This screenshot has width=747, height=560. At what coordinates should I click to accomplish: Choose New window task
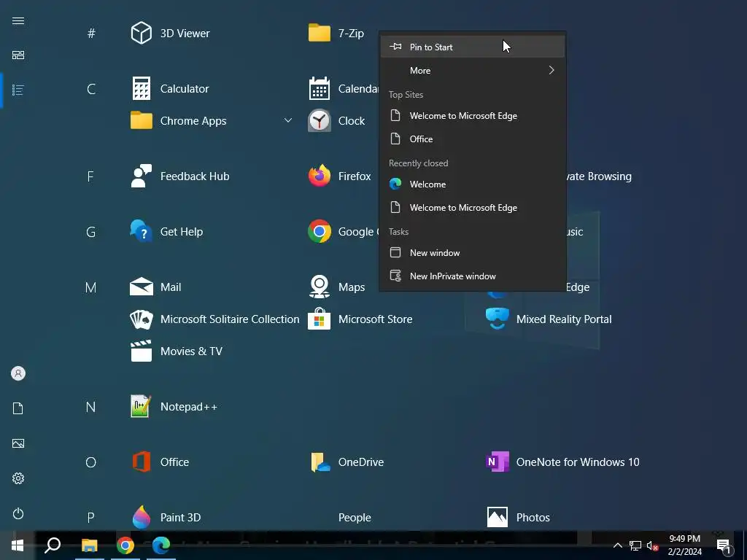click(473, 253)
